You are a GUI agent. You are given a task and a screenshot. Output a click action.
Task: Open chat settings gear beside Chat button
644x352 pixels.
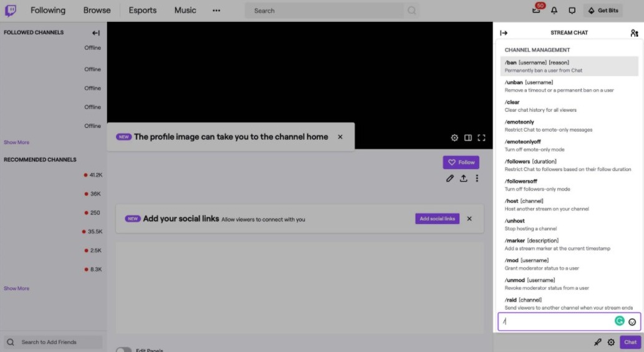coord(611,342)
